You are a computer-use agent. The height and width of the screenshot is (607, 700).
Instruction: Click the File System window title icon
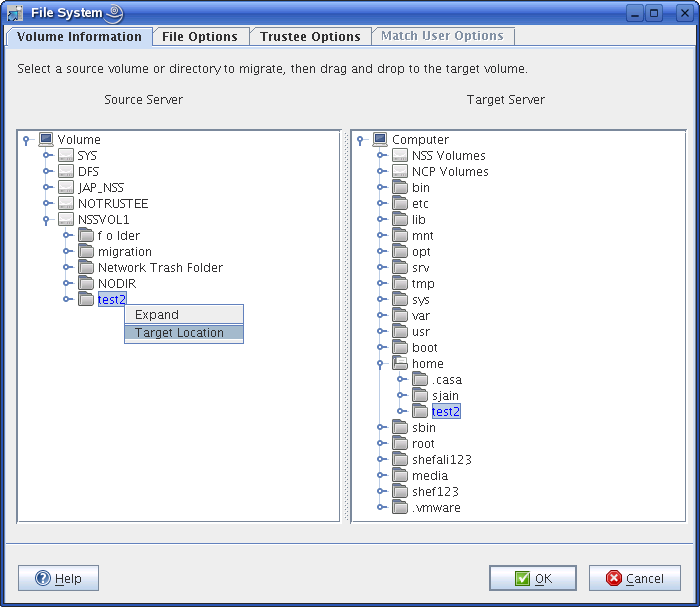click(15, 14)
